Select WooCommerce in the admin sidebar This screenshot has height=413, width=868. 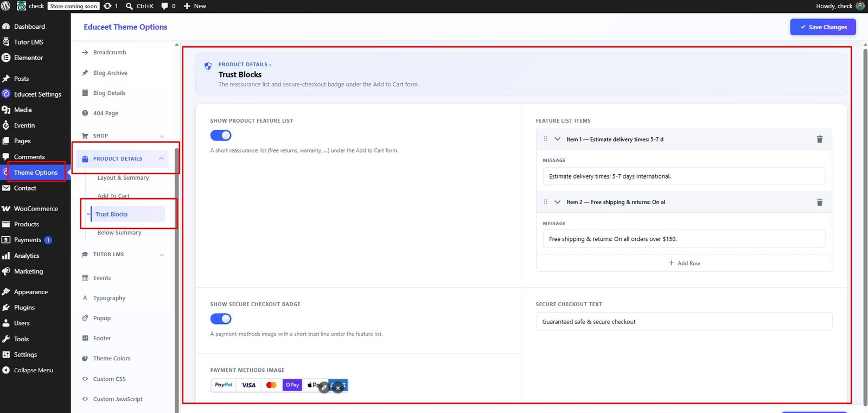35,208
